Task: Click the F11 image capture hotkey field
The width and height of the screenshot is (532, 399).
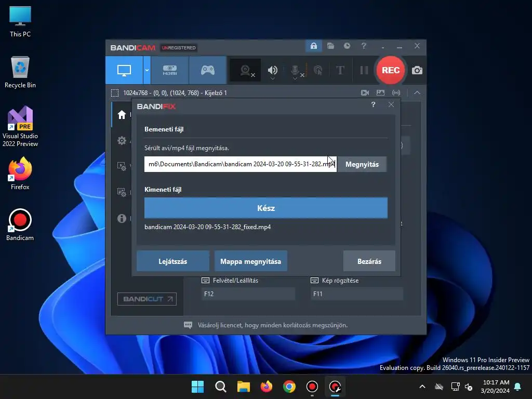Action: pos(357,294)
